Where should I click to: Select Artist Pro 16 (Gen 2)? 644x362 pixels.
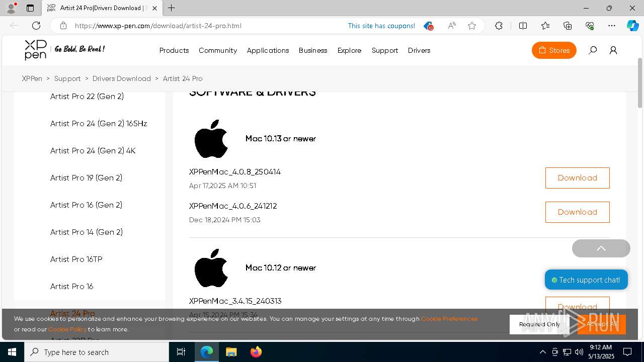tap(86, 205)
